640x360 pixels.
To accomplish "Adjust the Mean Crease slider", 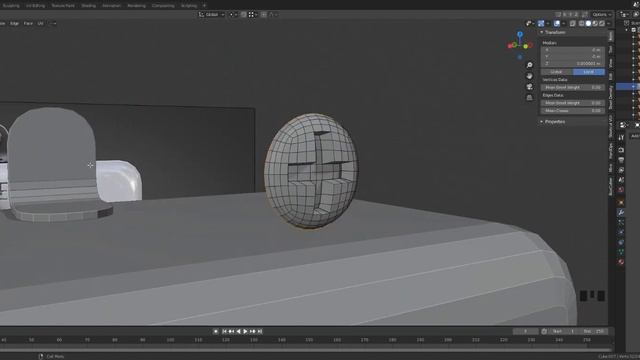I will 573,111.
